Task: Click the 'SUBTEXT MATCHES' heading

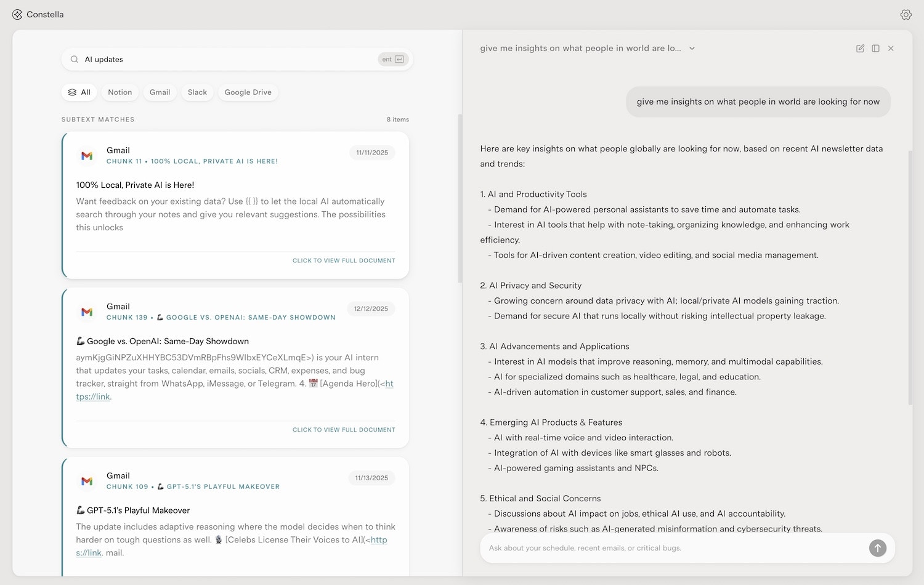Action: [98, 119]
